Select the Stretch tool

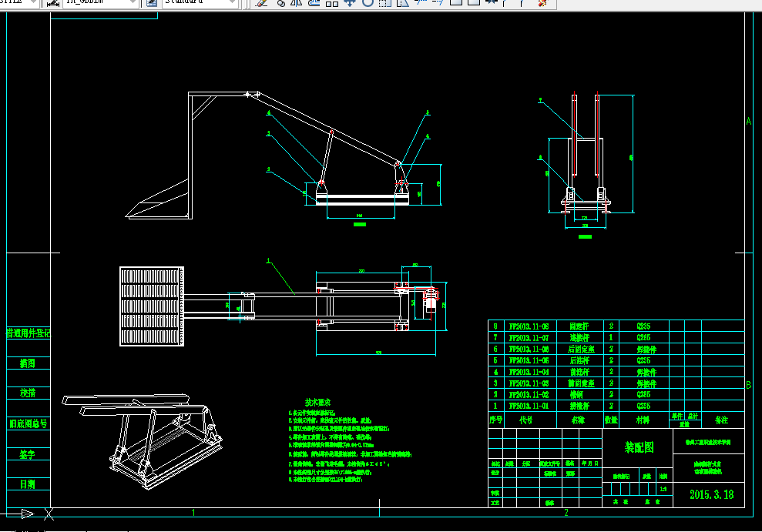tap(402, 2)
